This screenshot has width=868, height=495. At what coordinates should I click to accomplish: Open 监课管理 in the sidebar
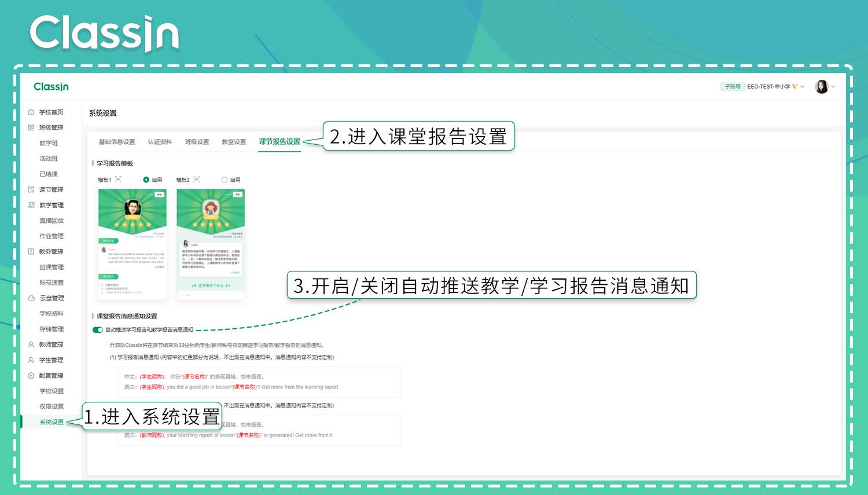[52, 267]
